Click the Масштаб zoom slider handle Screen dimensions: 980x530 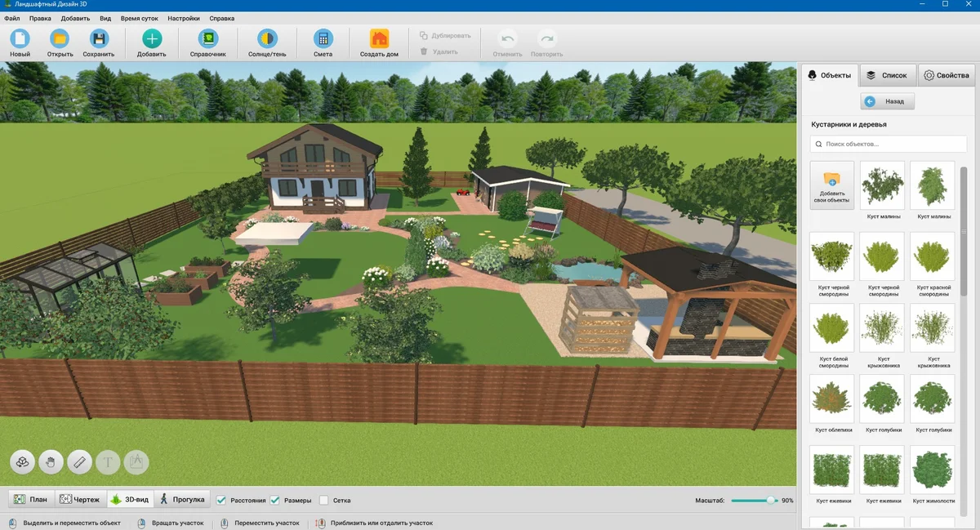(x=771, y=500)
